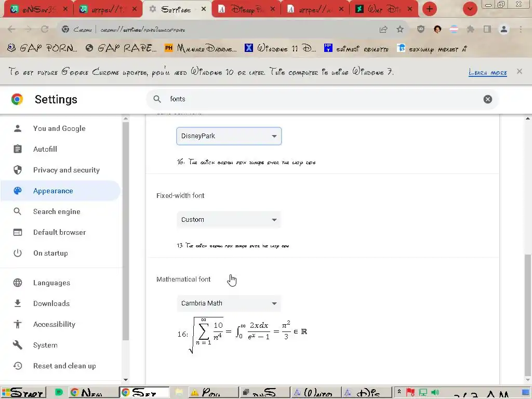Dismiss the Chrome update notification bar

point(519,71)
